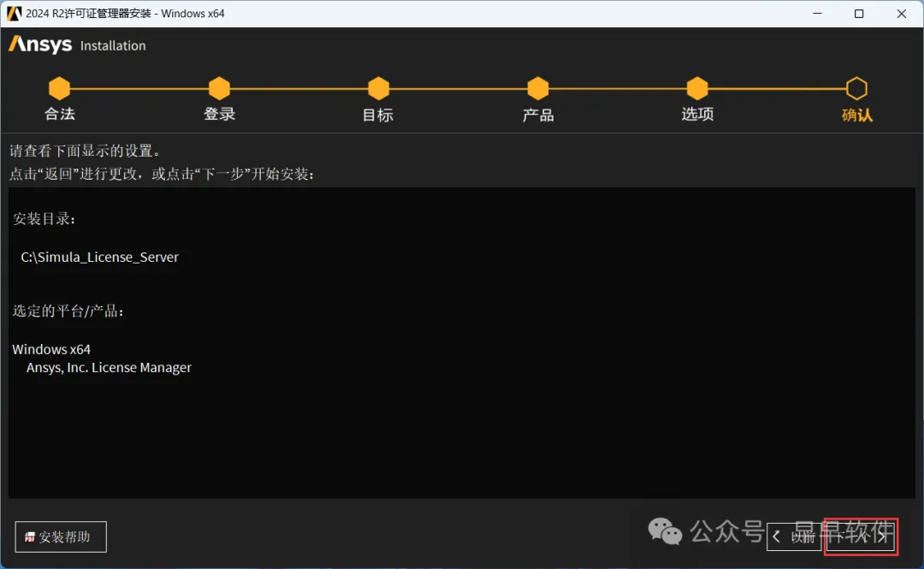
Task: Click the 安装目录 heading text
Action: click(44, 219)
